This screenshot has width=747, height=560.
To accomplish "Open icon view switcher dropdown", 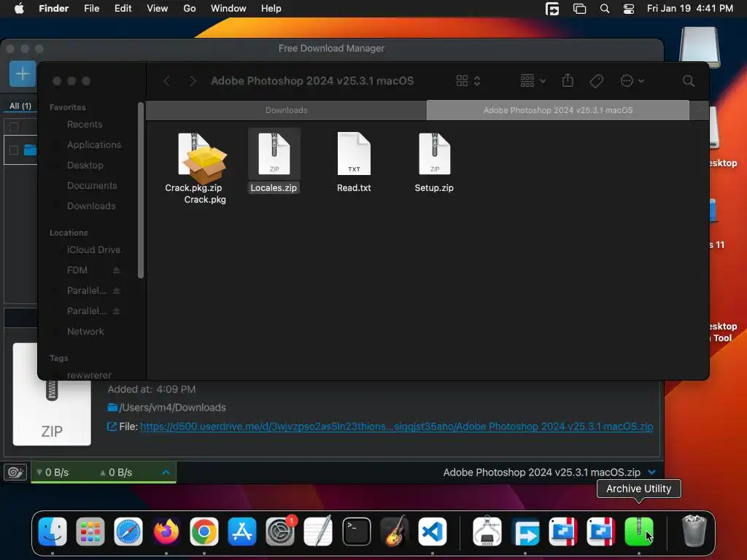I will [x=468, y=81].
